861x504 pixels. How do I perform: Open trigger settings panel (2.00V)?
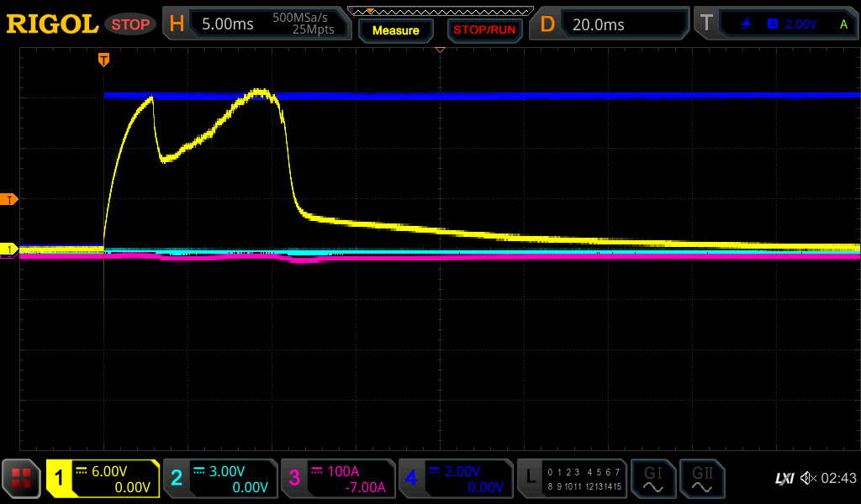pyautogui.click(x=774, y=24)
